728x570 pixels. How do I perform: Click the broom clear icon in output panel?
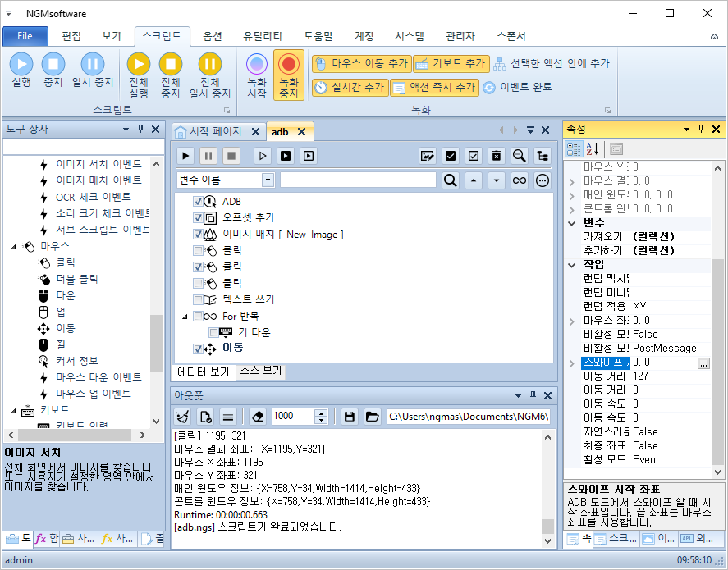click(x=182, y=417)
